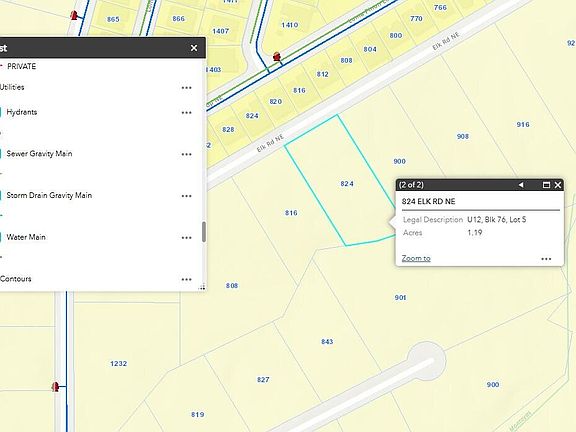The image size is (576, 432).
Task: Click the Zoom to link
Action: [x=416, y=258]
